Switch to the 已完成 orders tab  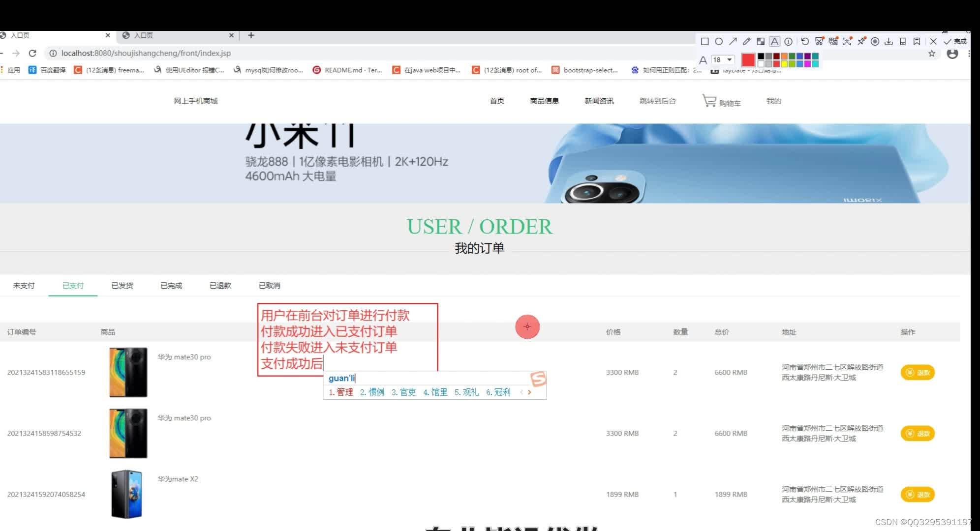pyautogui.click(x=171, y=285)
